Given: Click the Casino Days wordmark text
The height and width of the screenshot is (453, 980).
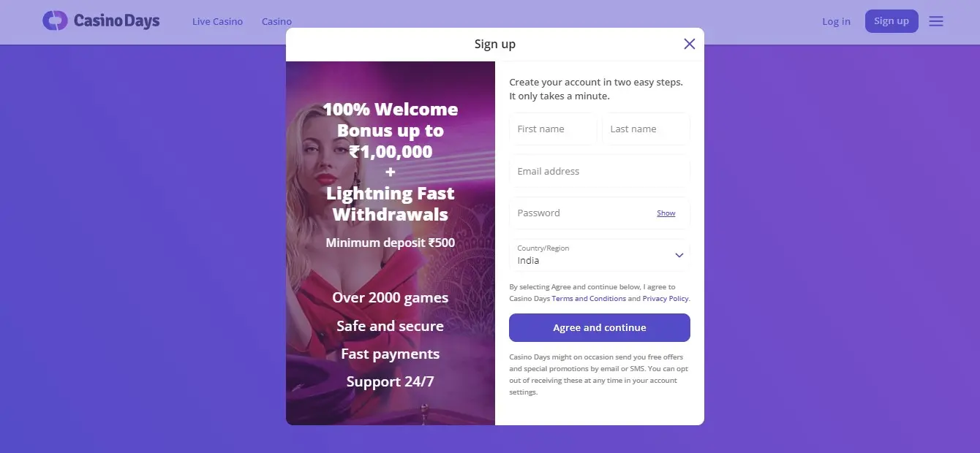Looking at the screenshot, I should (x=116, y=20).
